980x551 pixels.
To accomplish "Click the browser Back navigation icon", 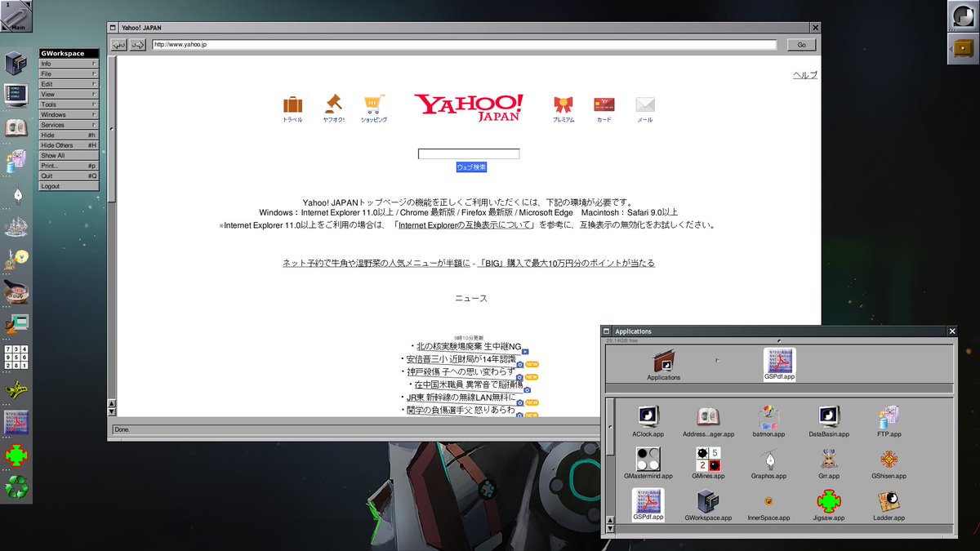I will 118,44.
